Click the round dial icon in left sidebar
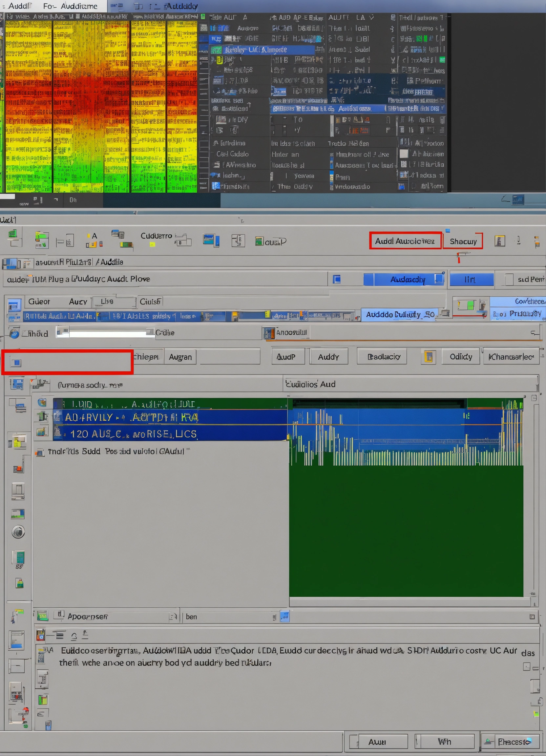 18,532
